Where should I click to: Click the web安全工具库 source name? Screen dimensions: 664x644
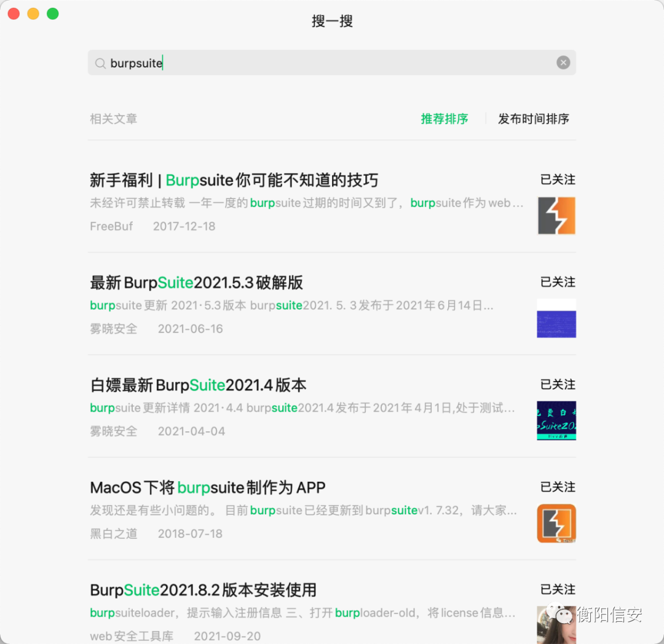click(132, 636)
